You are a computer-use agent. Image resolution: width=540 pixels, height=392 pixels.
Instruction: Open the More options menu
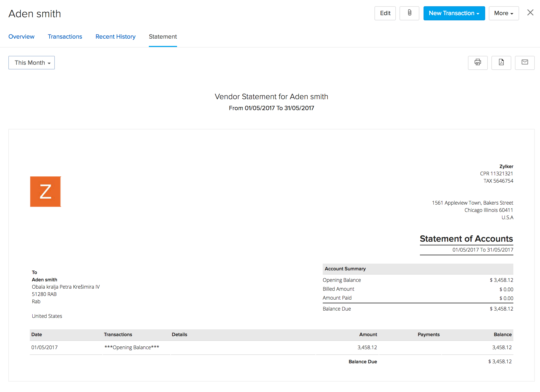pos(503,13)
